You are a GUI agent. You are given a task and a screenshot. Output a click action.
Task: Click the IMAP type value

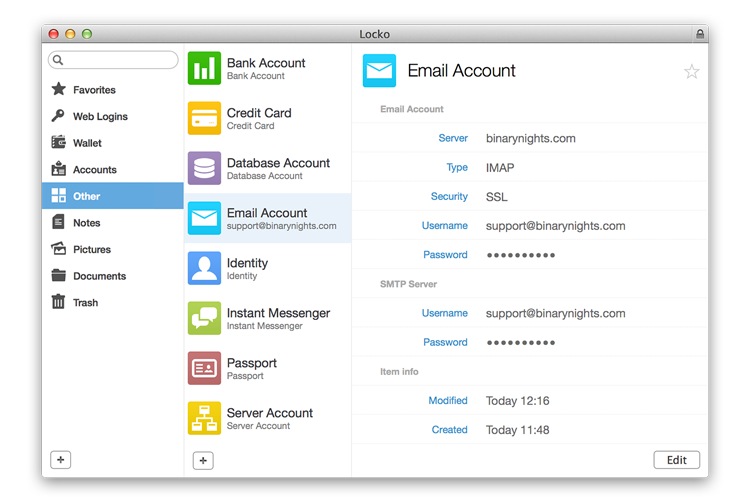[500, 167]
